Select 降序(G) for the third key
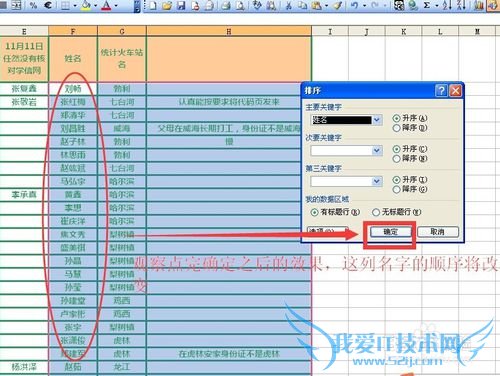Screen dimensions: 500x376 click(410, 189)
